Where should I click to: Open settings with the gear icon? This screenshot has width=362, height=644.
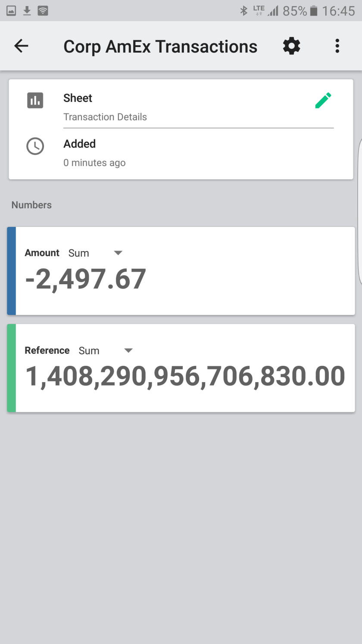point(291,46)
